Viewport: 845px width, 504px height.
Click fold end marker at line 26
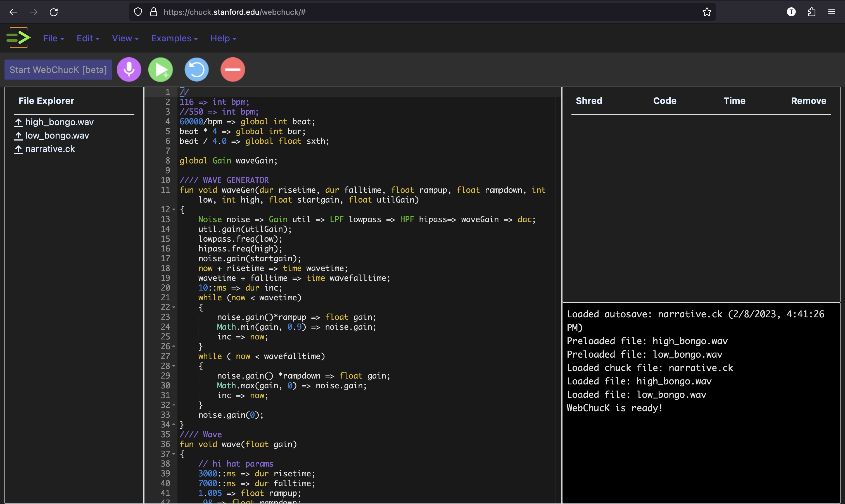(174, 346)
